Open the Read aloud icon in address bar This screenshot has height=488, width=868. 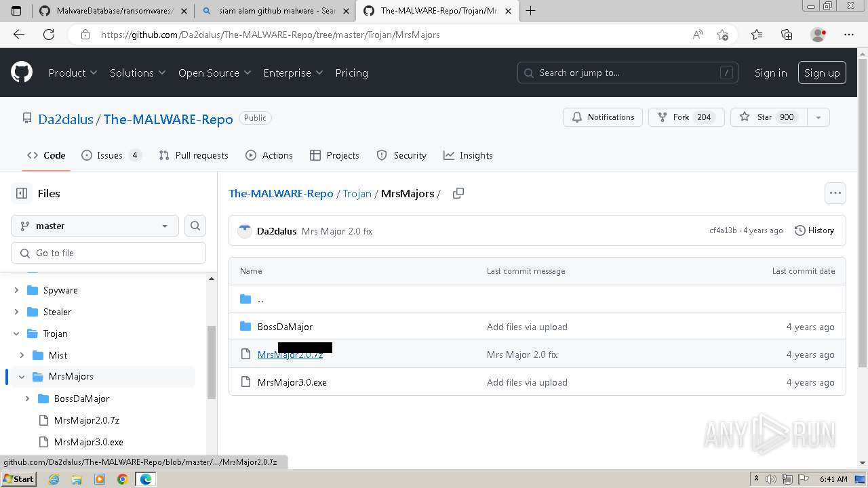pyautogui.click(x=698, y=35)
